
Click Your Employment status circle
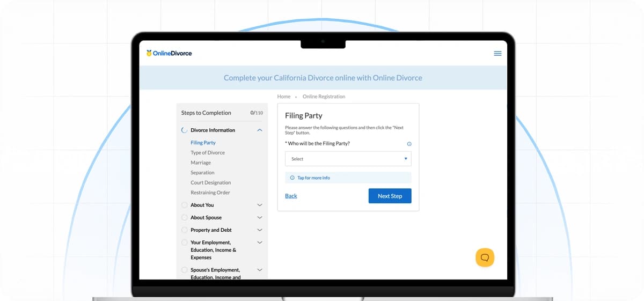coord(185,243)
